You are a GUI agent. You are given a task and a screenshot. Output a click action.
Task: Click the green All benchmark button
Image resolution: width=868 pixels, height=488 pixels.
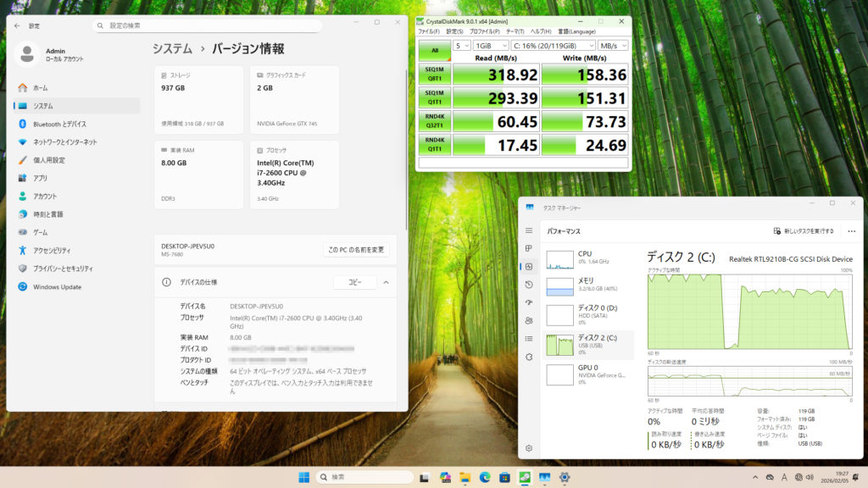[434, 50]
